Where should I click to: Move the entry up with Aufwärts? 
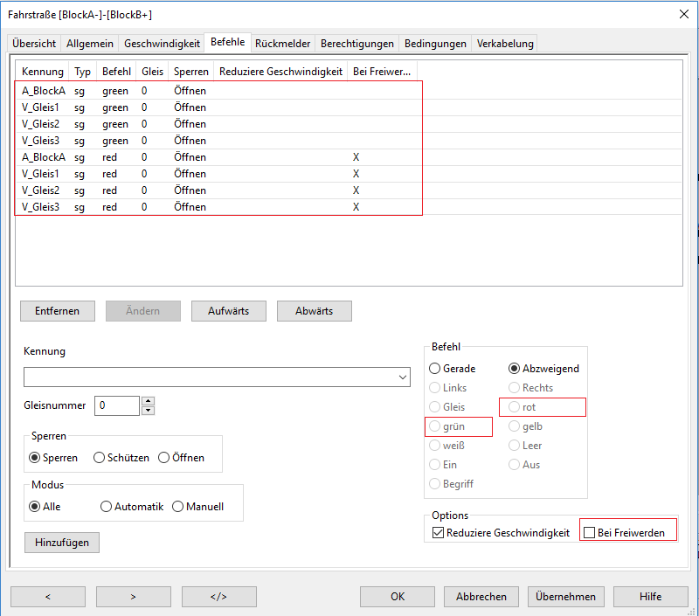point(227,311)
